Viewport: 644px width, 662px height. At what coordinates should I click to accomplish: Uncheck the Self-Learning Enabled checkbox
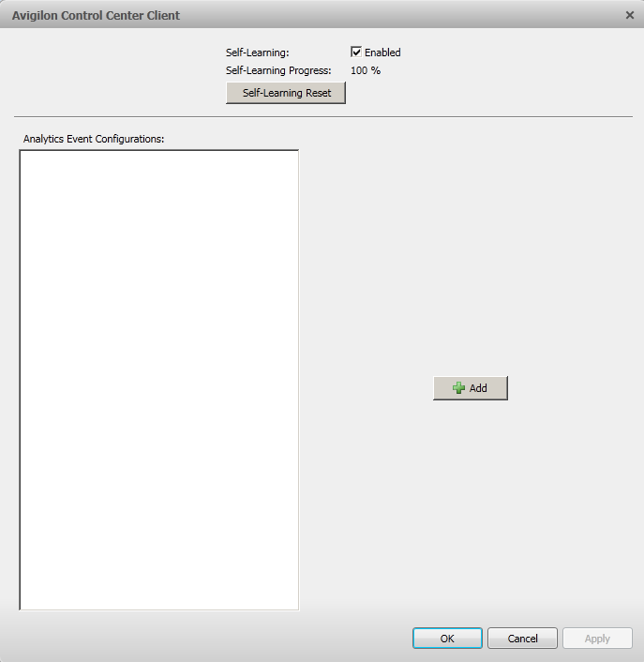click(x=356, y=52)
